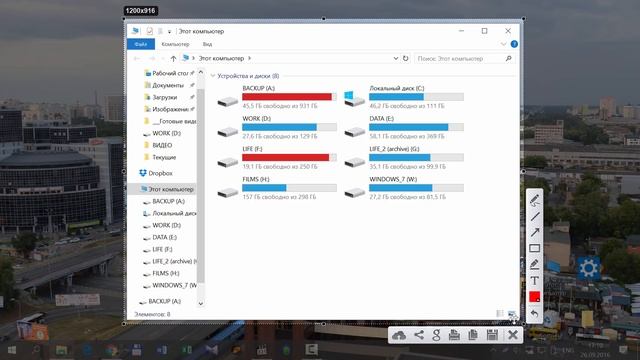640x360 pixels.
Task: Switch to large icons view in status bar
Action: [x=511, y=313]
